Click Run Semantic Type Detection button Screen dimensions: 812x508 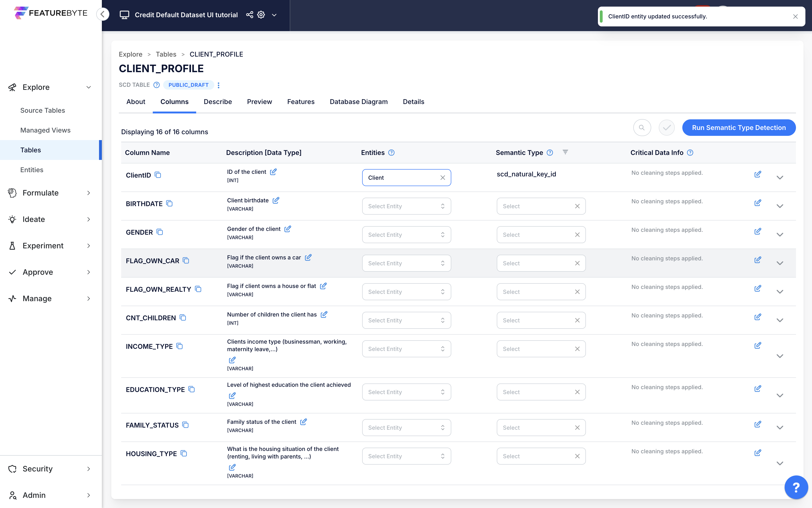[x=738, y=128]
